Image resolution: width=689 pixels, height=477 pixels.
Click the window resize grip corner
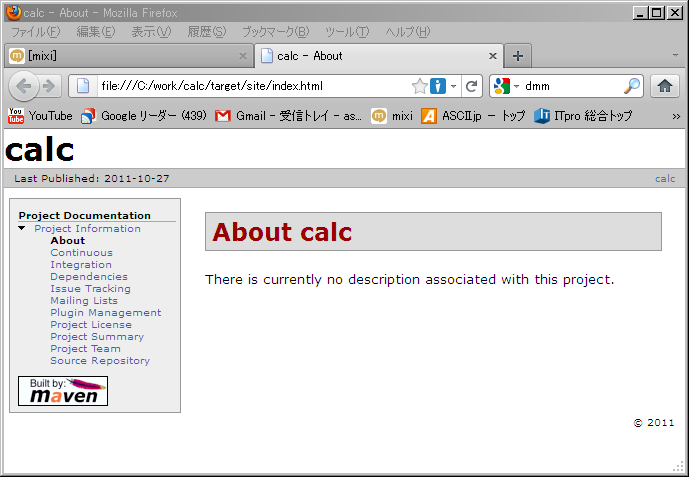pos(679,466)
